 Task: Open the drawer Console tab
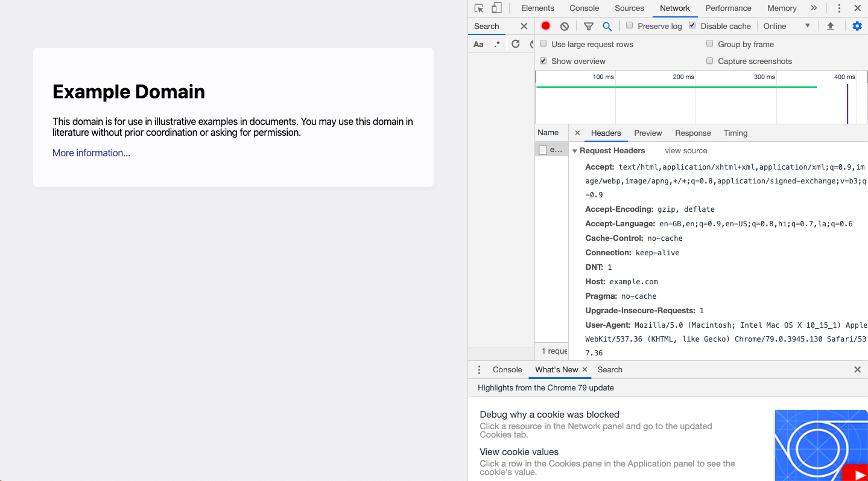[x=507, y=370]
